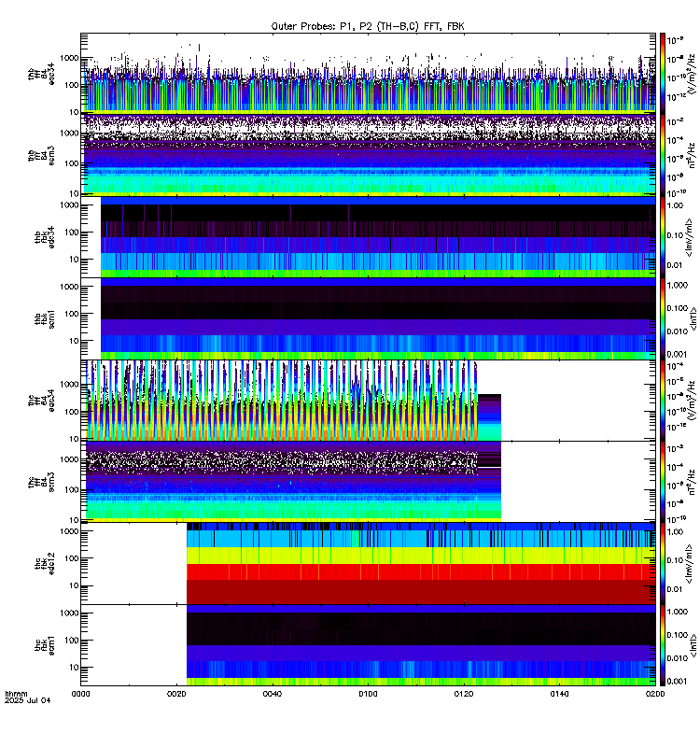Viewport: 700px width, 747px height.
Task: Select the thc fbk scm1 filter bank panel
Action: point(368,645)
